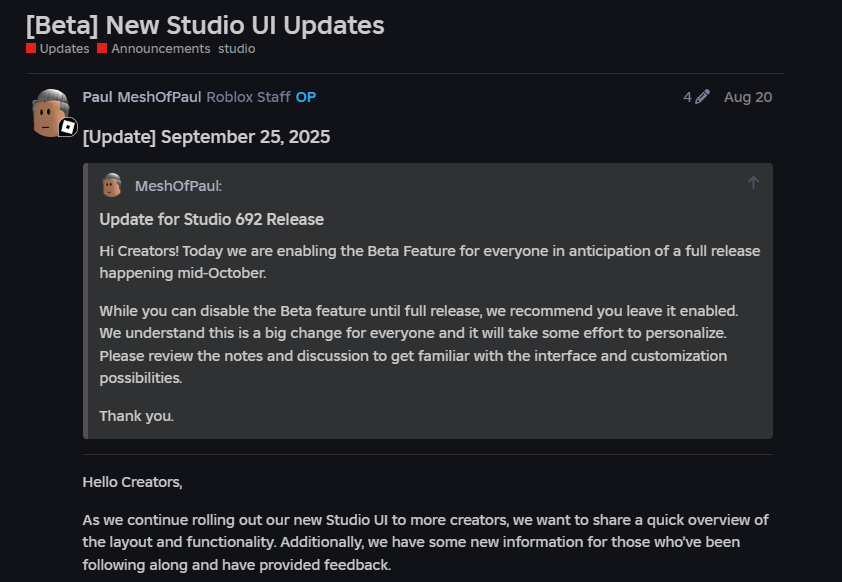Click the "MeshOfPaul:" quote attribution
The width and height of the screenshot is (842, 582).
178,186
